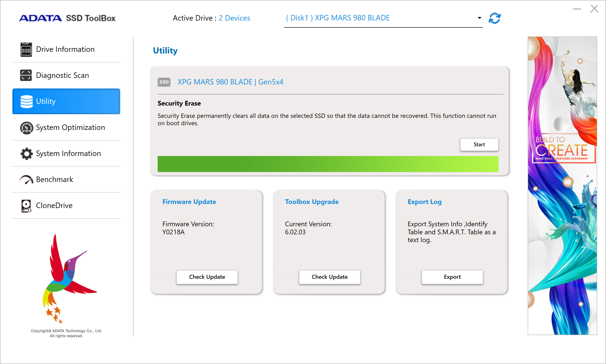Expand the active drive dropdown arrow
606x364 pixels.
[x=479, y=18]
